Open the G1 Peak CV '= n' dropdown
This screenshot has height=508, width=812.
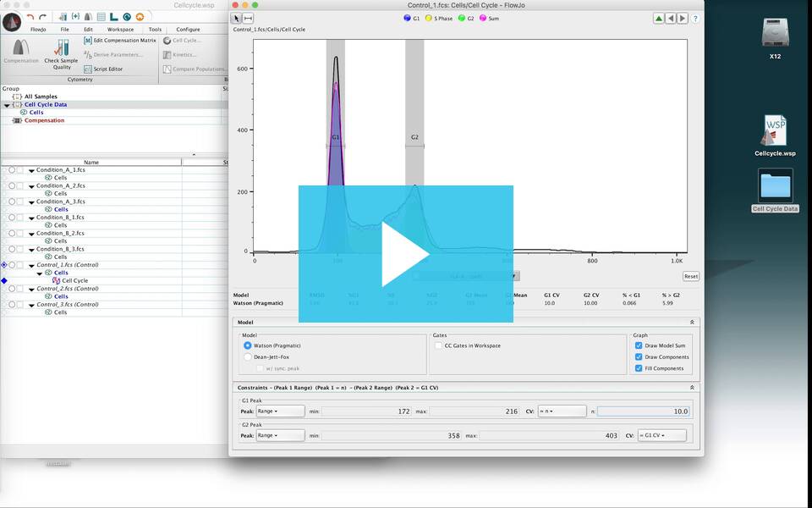point(562,411)
